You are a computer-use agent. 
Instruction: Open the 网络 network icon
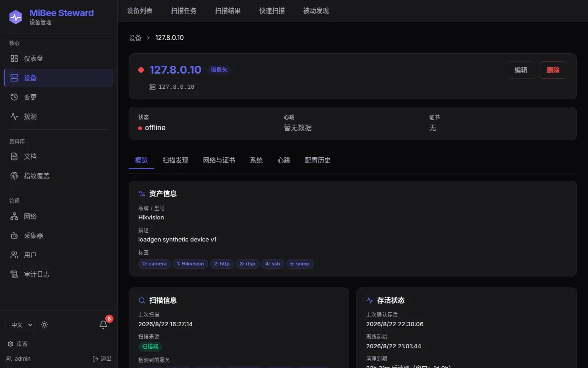click(x=14, y=216)
